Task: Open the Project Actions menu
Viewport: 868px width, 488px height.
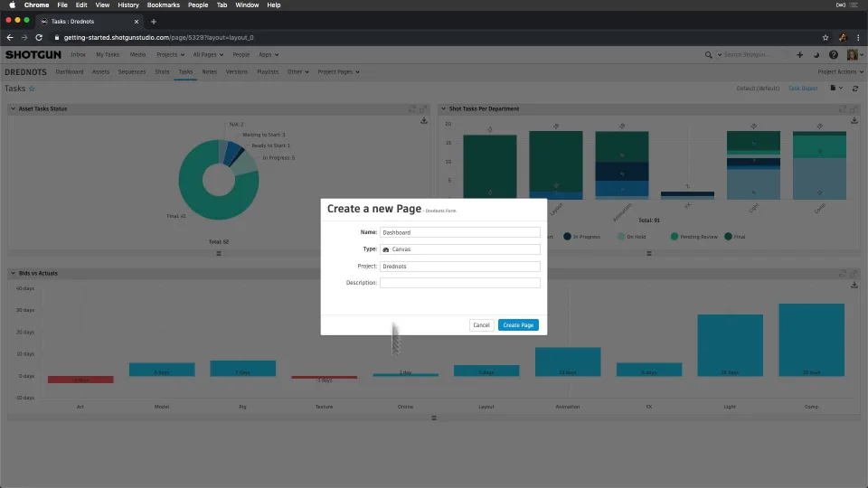Action: 840,72
